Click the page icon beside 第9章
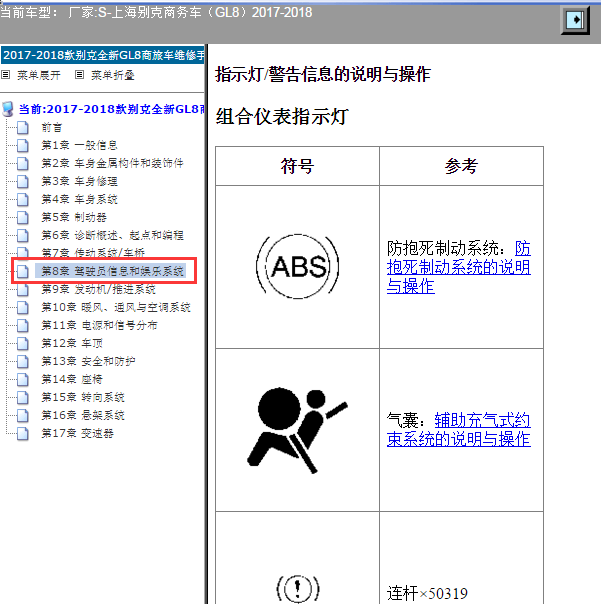 tap(23, 289)
